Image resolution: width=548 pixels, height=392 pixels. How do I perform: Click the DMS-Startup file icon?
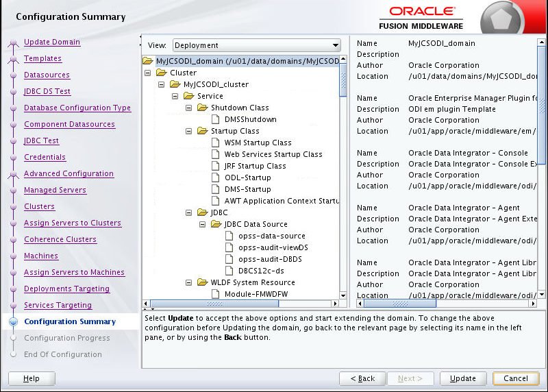tap(216, 189)
